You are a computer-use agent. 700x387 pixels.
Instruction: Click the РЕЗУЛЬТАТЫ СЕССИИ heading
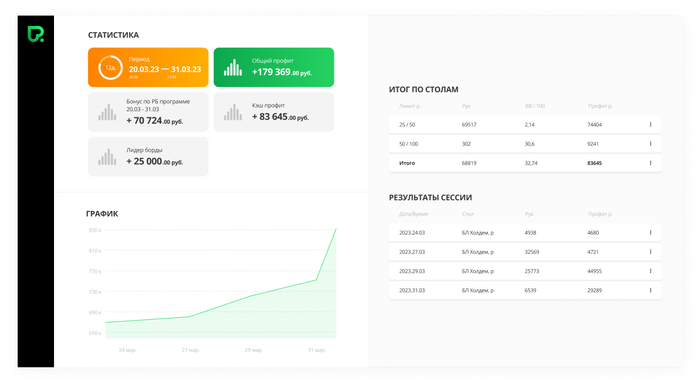pyautogui.click(x=430, y=197)
